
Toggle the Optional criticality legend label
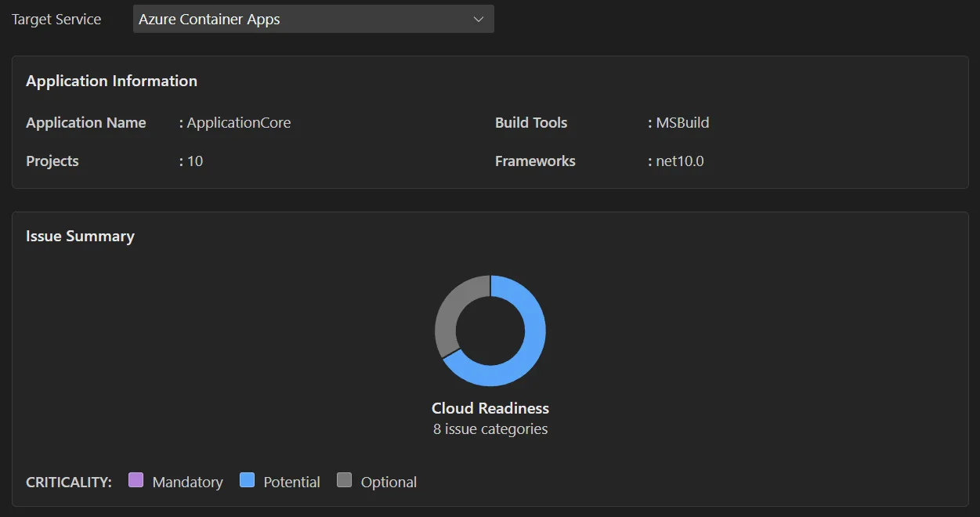coord(389,482)
